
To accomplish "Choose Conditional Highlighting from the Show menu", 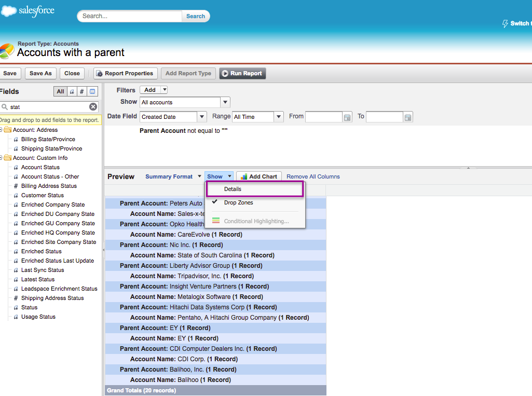I will click(256, 221).
